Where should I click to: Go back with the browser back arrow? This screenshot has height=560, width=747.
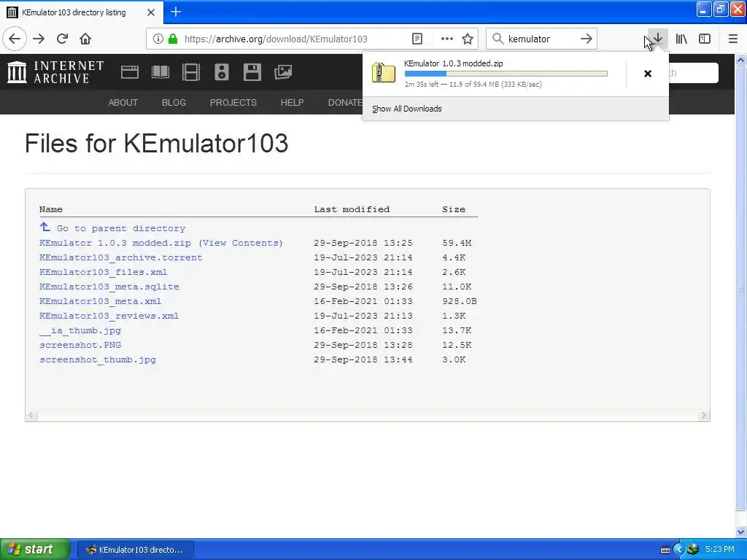pos(15,39)
